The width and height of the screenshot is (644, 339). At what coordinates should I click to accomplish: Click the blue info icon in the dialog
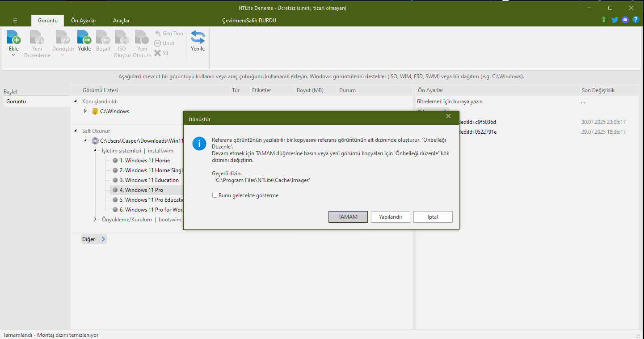coord(199,144)
